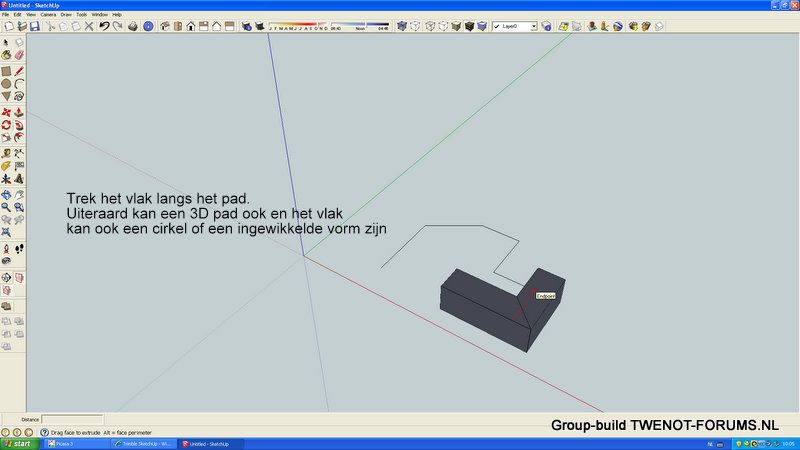Switch to Trimble SketchUp browser taskbar item
This screenshot has height=450, width=800.
tap(143, 444)
